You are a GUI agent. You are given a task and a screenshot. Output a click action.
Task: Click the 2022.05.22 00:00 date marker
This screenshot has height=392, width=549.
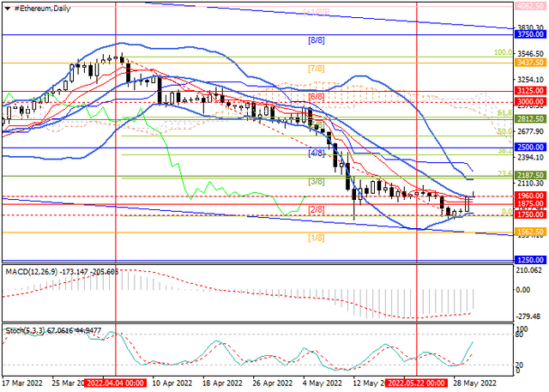[417, 383]
